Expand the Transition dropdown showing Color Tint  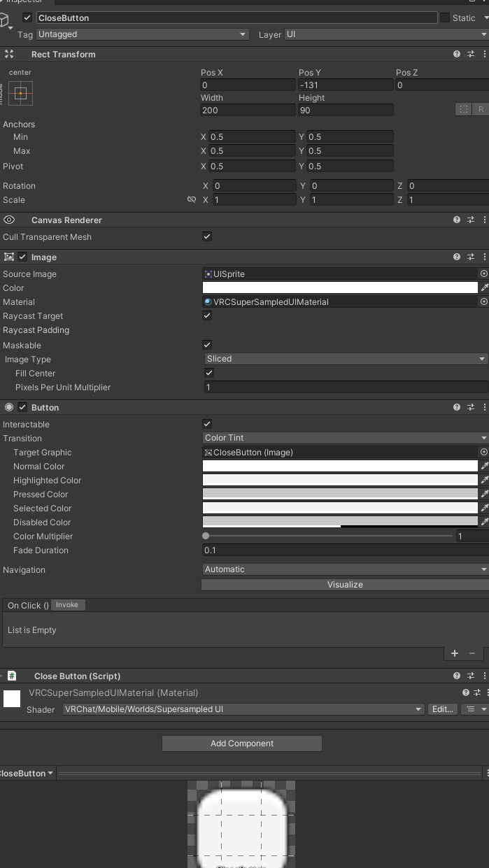pos(345,438)
